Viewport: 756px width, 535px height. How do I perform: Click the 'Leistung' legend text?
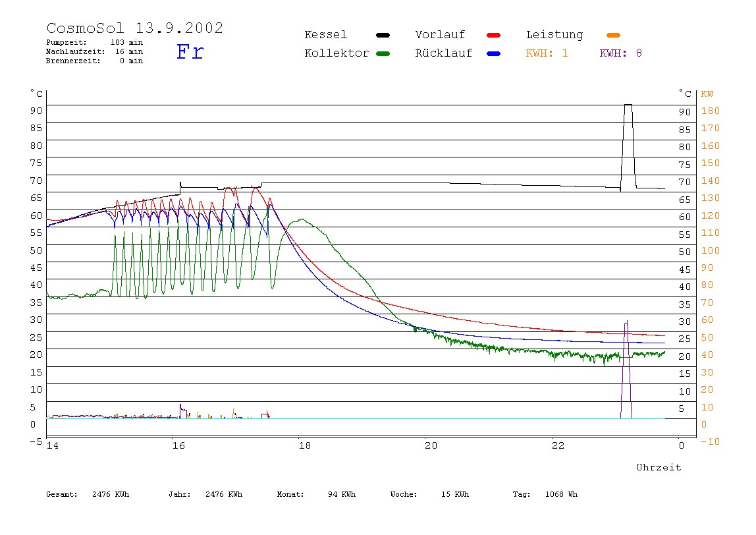point(554,35)
